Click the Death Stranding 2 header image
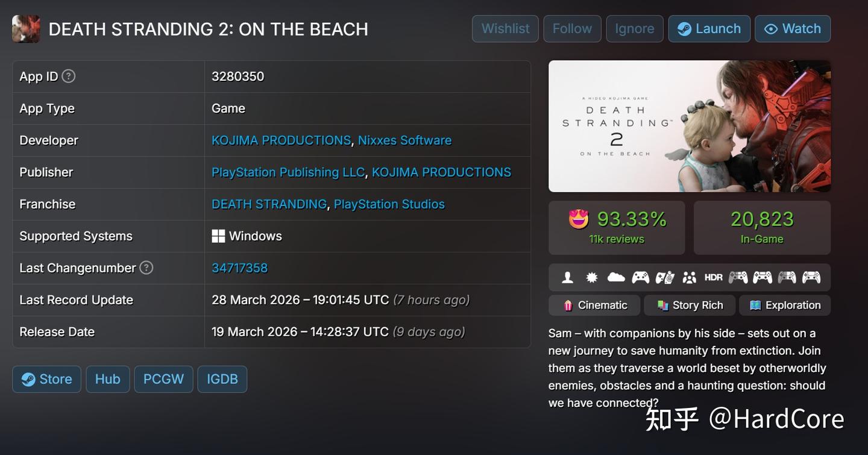The width and height of the screenshot is (868, 455). click(690, 126)
